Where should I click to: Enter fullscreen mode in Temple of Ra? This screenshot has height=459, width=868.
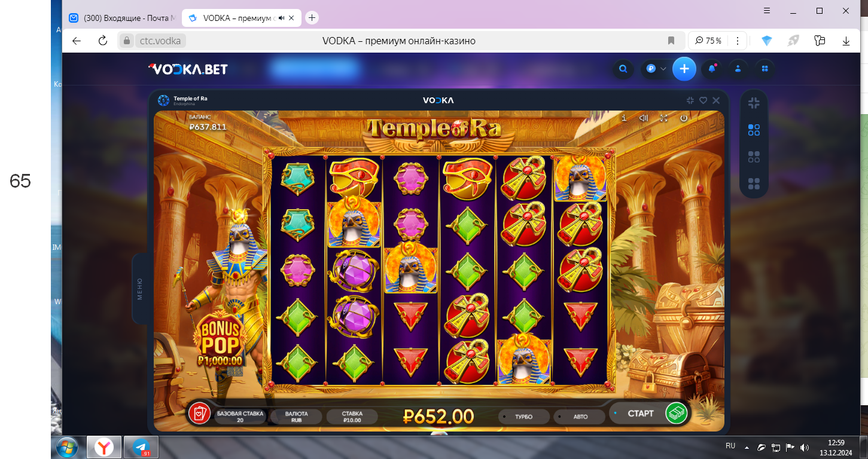click(x=663, y=118)
